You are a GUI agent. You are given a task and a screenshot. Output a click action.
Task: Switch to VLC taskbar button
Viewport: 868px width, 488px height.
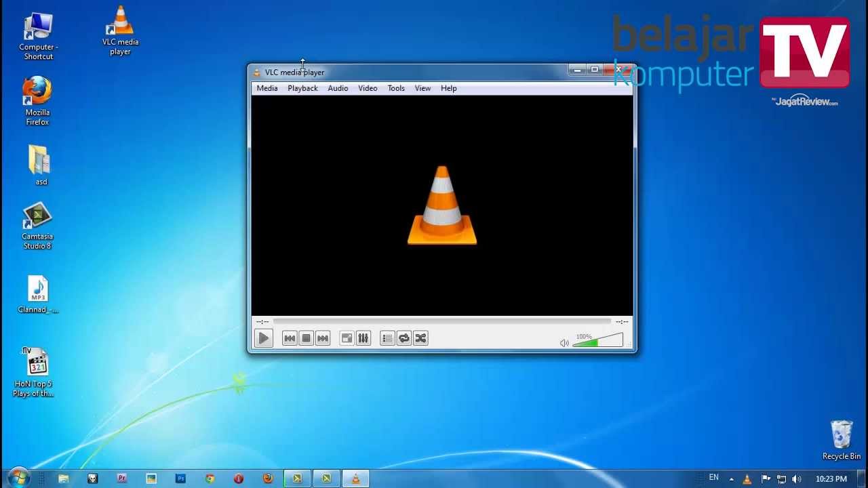tap(355, 479)
